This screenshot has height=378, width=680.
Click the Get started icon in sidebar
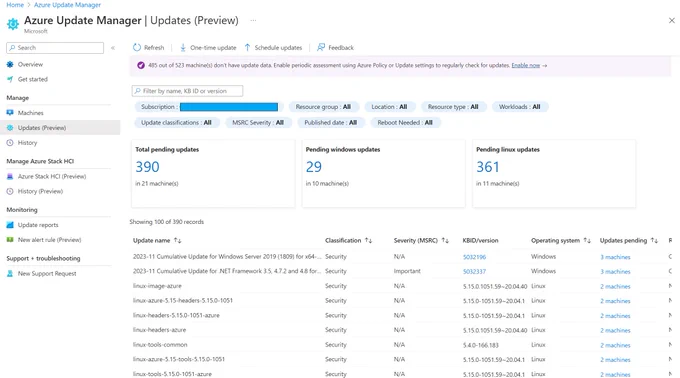tap(10, 79)
